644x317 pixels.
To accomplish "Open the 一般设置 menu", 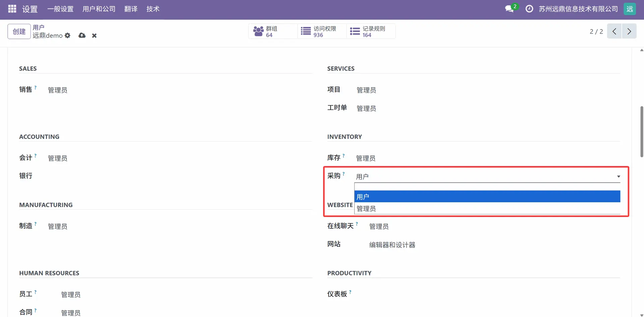I will [60, 9].
